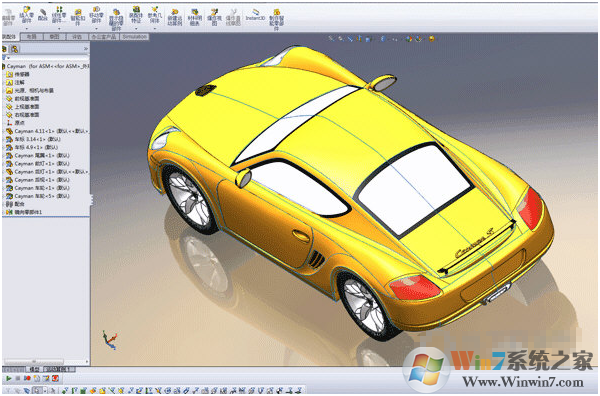600x396 pixels.
Task: Toggle the Instant3D tool
Action: (255, 15)
